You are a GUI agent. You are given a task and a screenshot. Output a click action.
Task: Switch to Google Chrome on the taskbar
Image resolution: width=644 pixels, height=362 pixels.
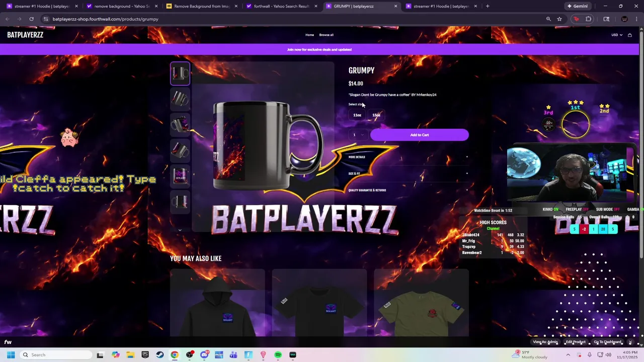[175, 355]
